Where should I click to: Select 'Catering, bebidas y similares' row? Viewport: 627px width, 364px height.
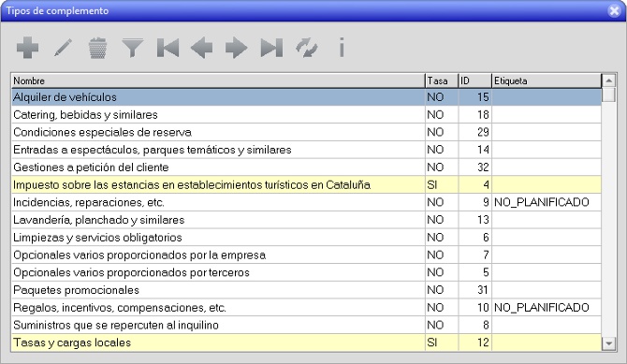[x=306, y=115]
